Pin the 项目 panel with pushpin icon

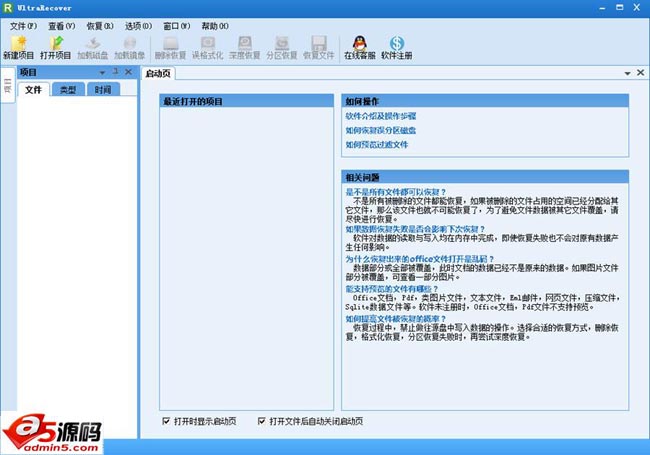(x=116, y=72)
